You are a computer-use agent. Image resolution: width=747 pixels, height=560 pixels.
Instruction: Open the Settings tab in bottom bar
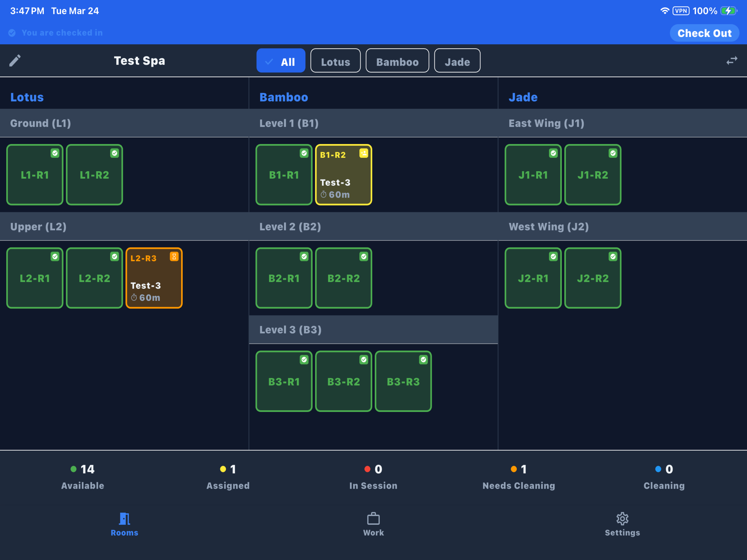click(622, 524)
